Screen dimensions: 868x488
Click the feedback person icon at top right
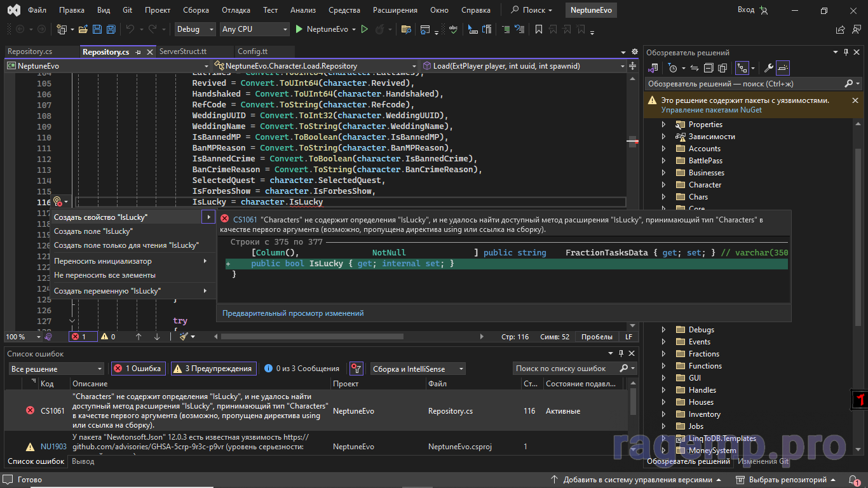tap(855, 29)
